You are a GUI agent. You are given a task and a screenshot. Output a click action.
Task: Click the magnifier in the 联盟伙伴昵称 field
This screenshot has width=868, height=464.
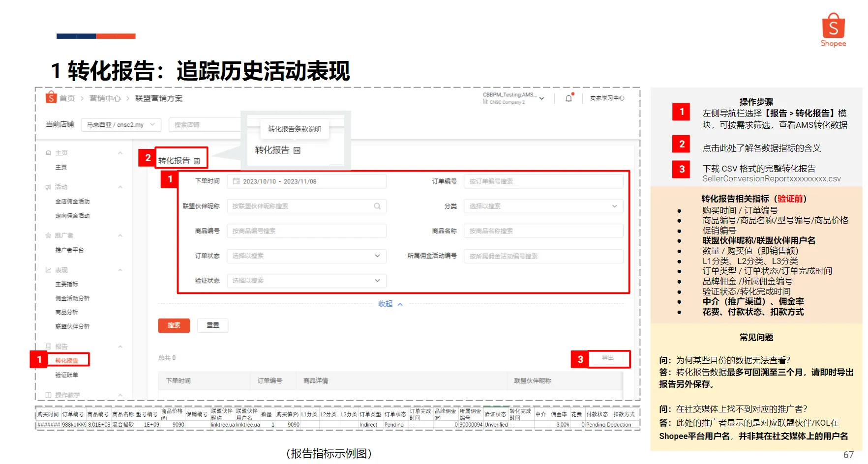(377, 206)
